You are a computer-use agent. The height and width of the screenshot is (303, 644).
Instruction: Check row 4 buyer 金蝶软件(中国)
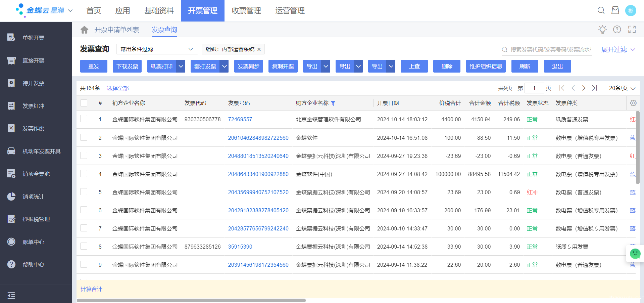[x=84, y=174]
